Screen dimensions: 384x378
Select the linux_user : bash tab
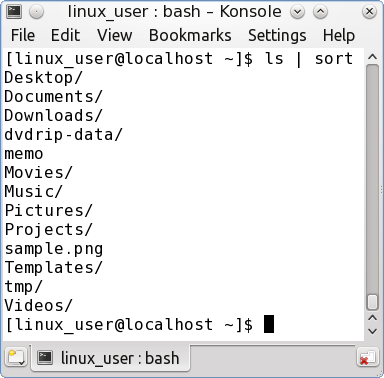click(110, 358)
